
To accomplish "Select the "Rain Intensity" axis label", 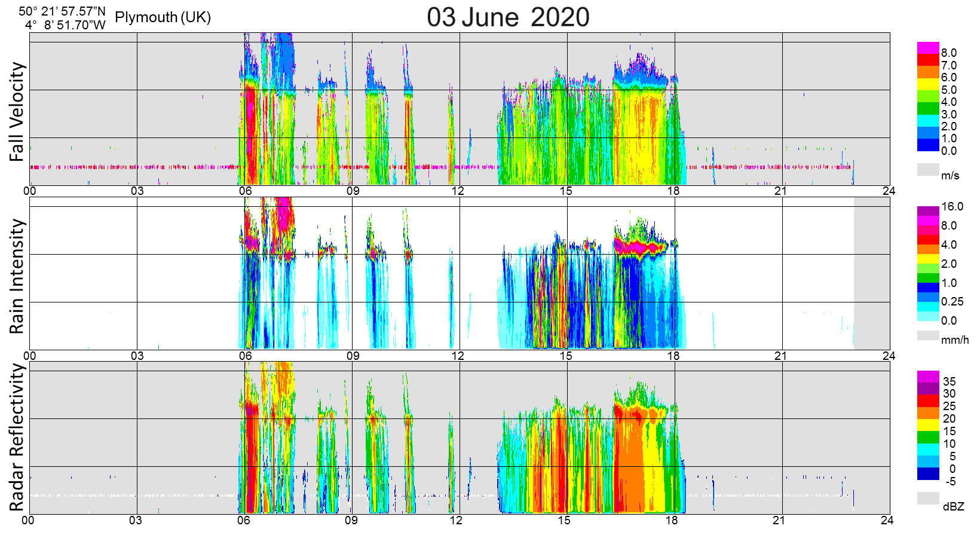I will click(17, 276).
